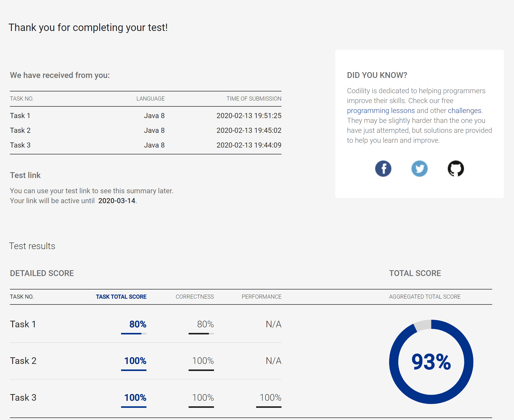Select the Task 1 row in detailed score
The width and height of the screenshot is (514, 420).
(x=23, y=324)
